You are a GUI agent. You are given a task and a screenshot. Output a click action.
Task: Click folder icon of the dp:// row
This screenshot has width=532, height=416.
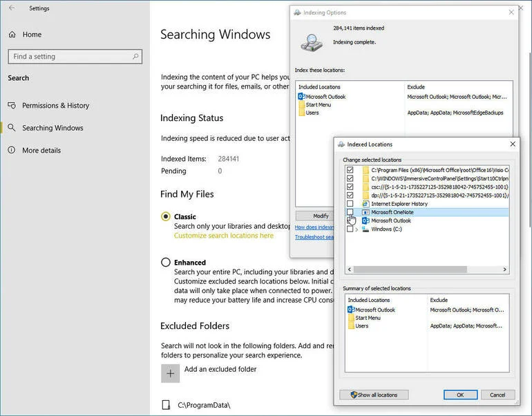(x=365, y=195)
